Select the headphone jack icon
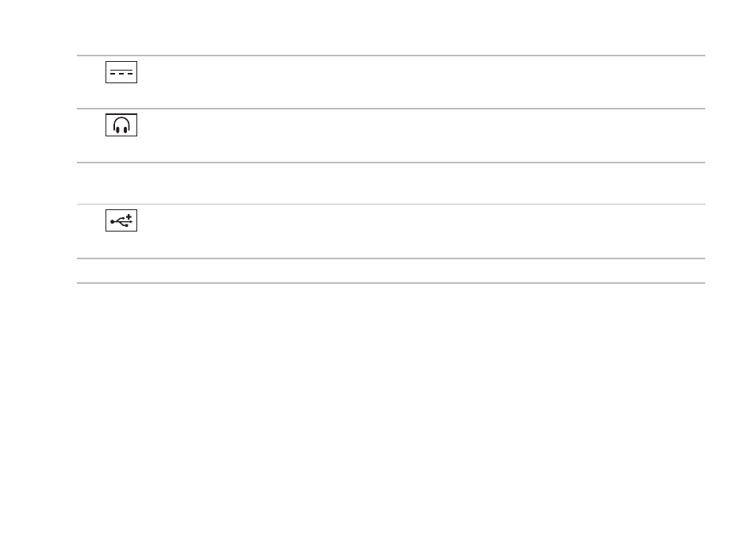This screenshot has width=756, height=536. [121, 124]
